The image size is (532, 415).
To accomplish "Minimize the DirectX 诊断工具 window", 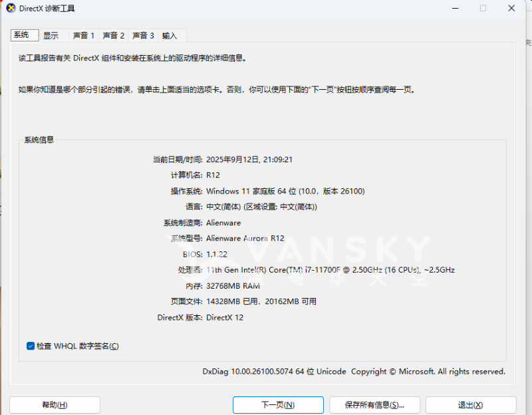I will (x=455, y=8).
